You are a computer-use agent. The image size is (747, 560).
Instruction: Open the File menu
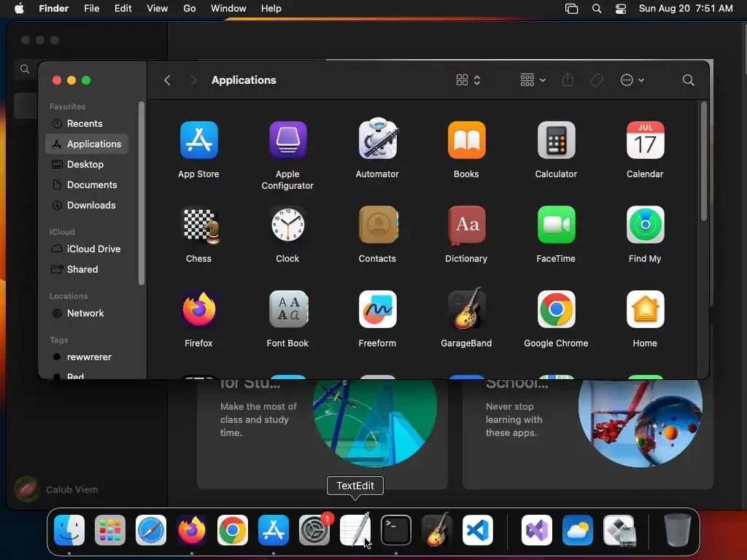(x=91, y=9)
